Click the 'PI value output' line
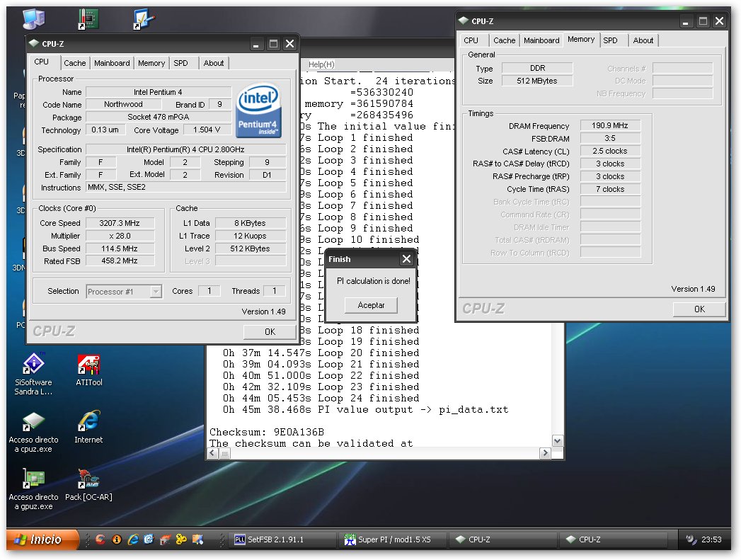 pos(366,409)
